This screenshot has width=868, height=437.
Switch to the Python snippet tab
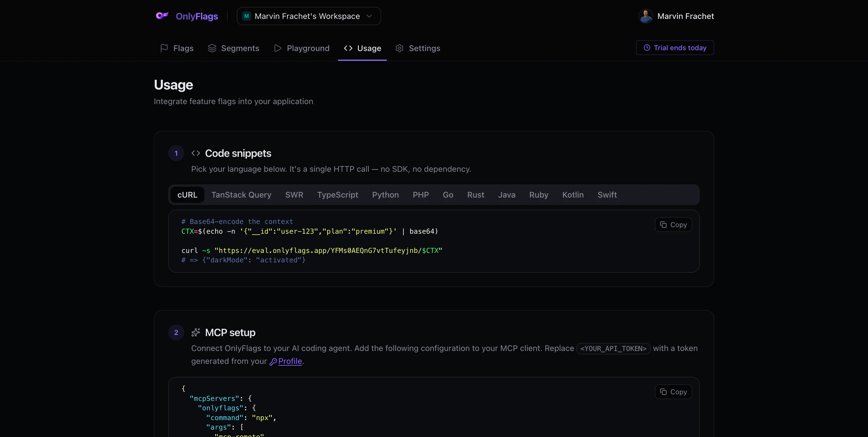[385, 195]
